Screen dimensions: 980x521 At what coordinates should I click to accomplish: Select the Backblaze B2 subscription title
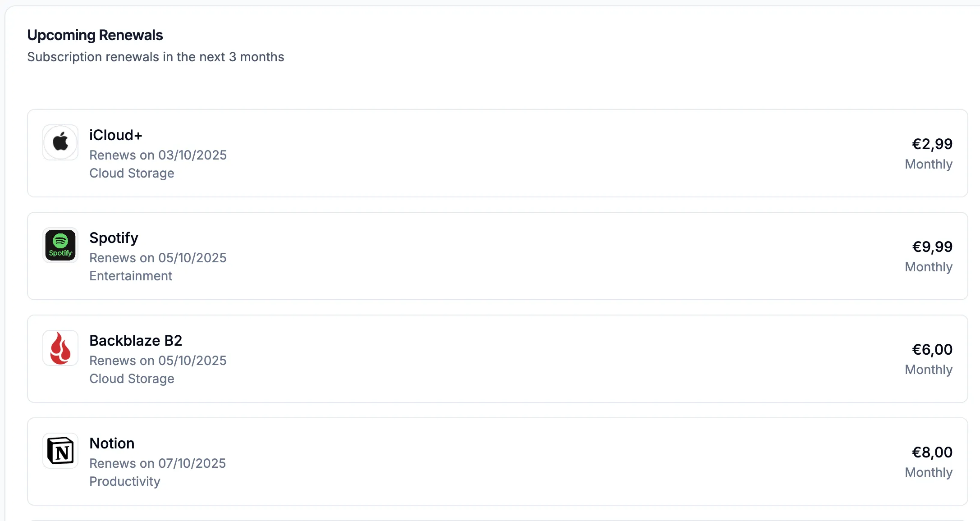pos(136,341)
